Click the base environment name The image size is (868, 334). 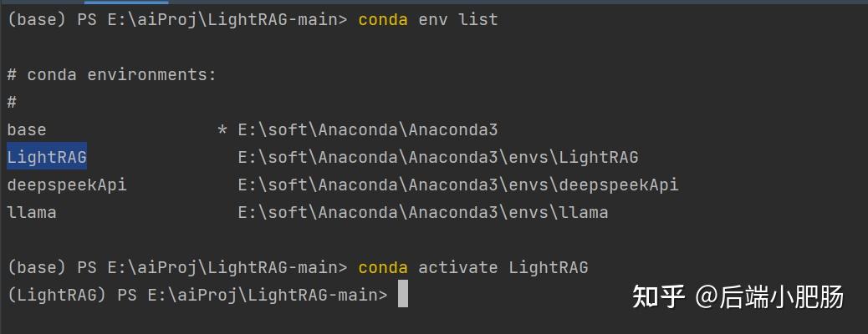point(27,130)
